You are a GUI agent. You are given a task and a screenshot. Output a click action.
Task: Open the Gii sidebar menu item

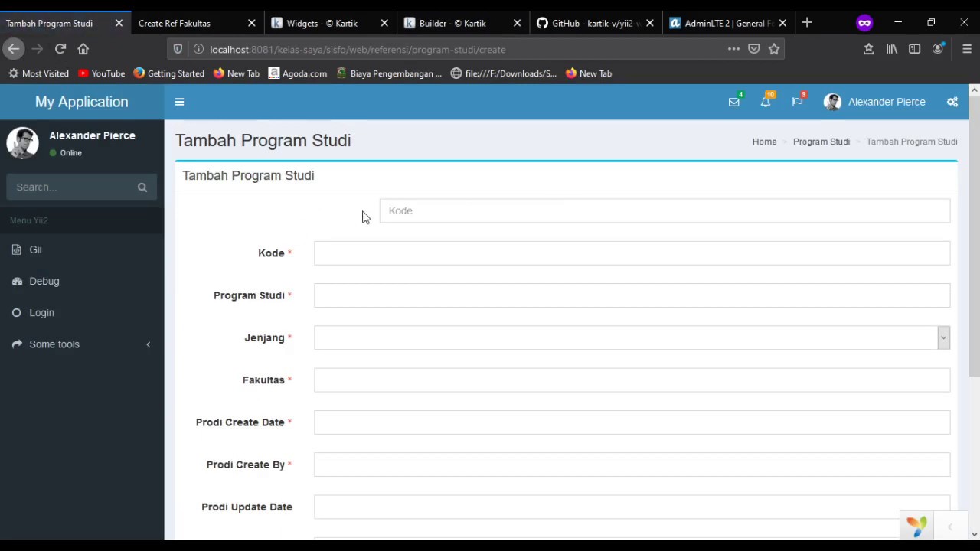pos(82,249)
